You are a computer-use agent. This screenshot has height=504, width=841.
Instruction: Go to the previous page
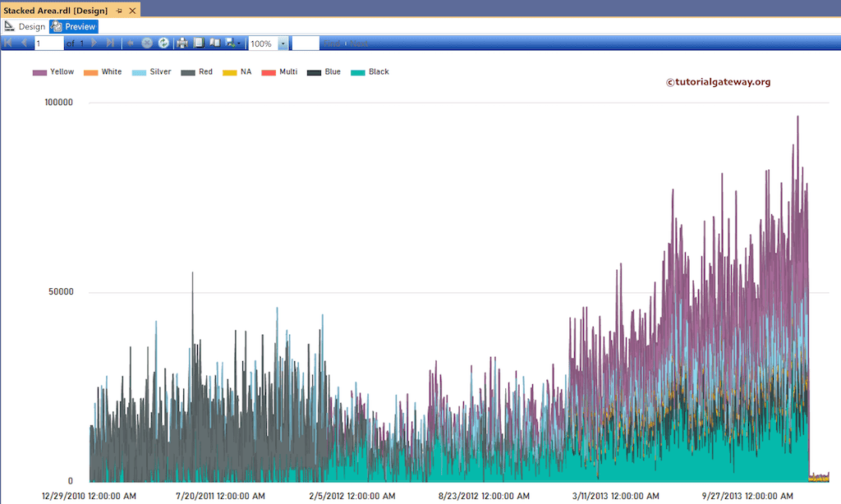tap(25, 42)
